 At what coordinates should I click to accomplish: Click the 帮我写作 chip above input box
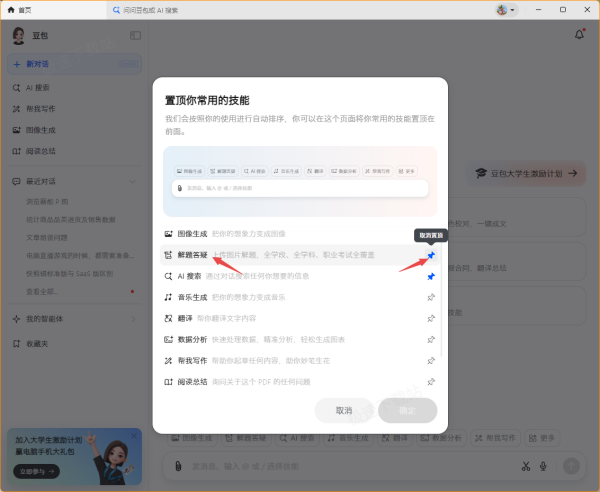[495, 438]
